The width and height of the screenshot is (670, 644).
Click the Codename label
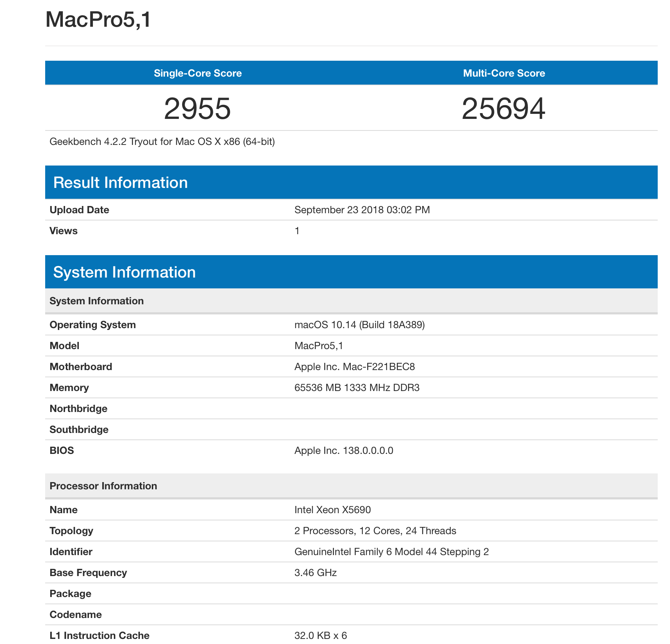[76, 615]
